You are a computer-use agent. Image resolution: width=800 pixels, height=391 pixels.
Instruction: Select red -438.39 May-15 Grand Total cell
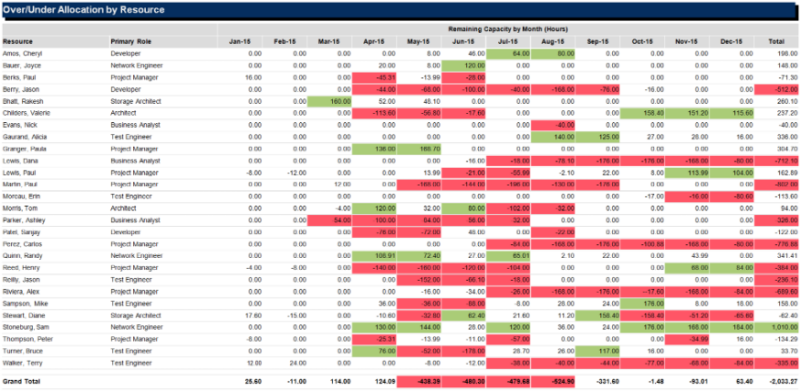pyautogui.click(x=418, y=381)
